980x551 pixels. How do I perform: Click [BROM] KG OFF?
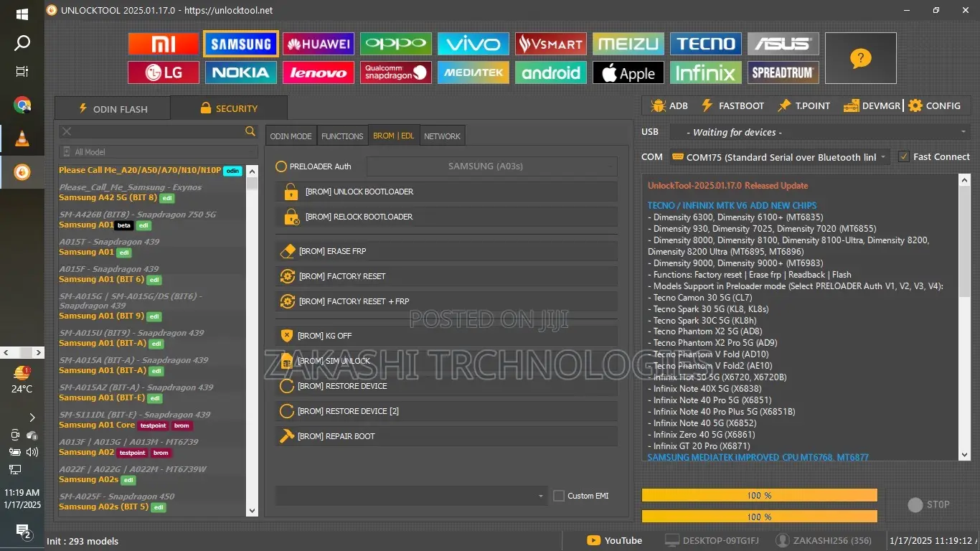point(446,336)
